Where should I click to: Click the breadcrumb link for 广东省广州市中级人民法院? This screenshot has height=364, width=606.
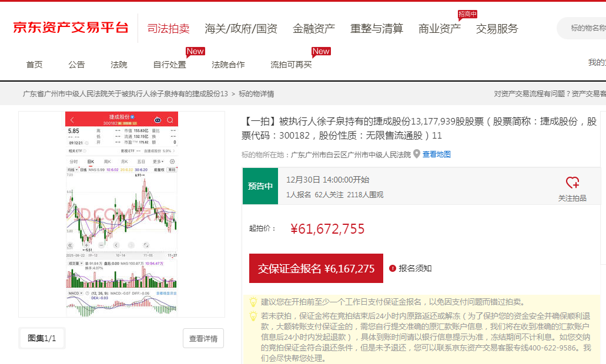tap(125, 94)
